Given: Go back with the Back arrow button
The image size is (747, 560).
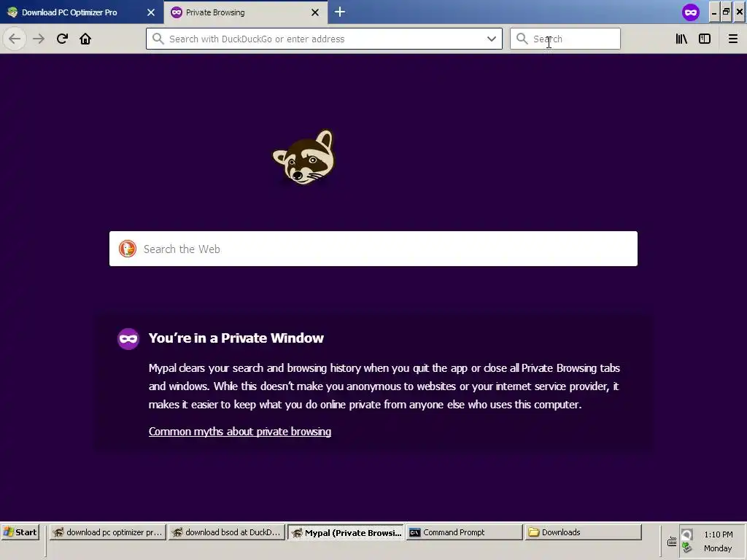Looking at the screenshot, I should (x=15, y=39).
